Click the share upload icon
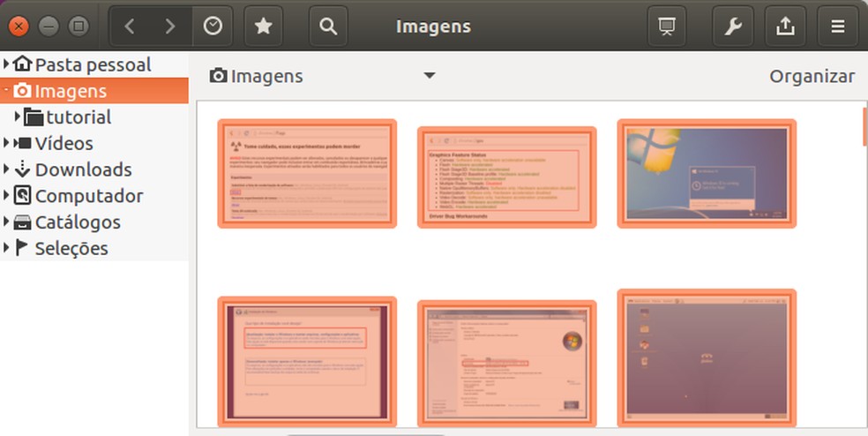The image size is (868, 436). (785, 26)
